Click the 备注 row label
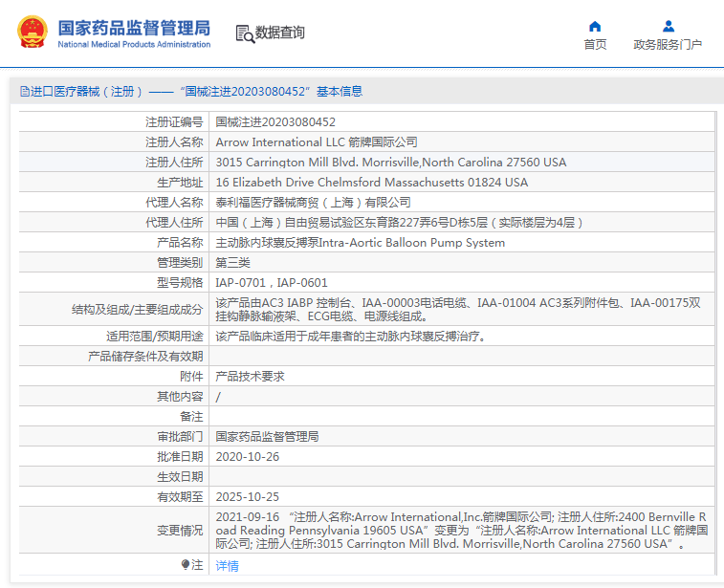Viewport: 724px width, 588px height. [x=191, y=416]
